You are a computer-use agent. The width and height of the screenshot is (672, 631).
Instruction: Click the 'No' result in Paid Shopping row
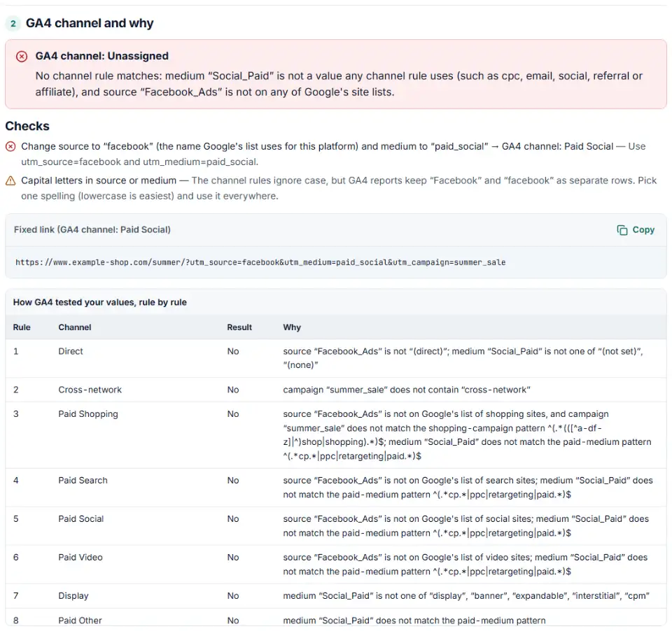click(233, 414)
